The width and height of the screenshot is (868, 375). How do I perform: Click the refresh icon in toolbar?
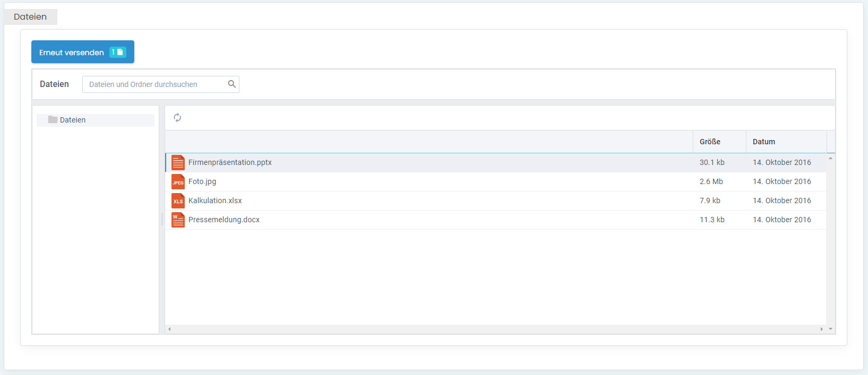point(177,118)
